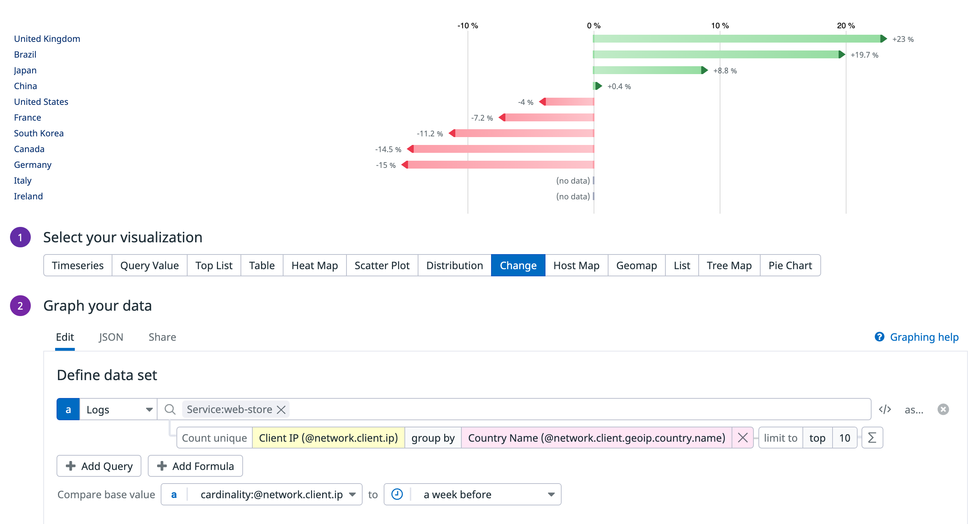Screen dimensions: 980x524
Task: Click the Add Formula button
Action: (195, 466)
